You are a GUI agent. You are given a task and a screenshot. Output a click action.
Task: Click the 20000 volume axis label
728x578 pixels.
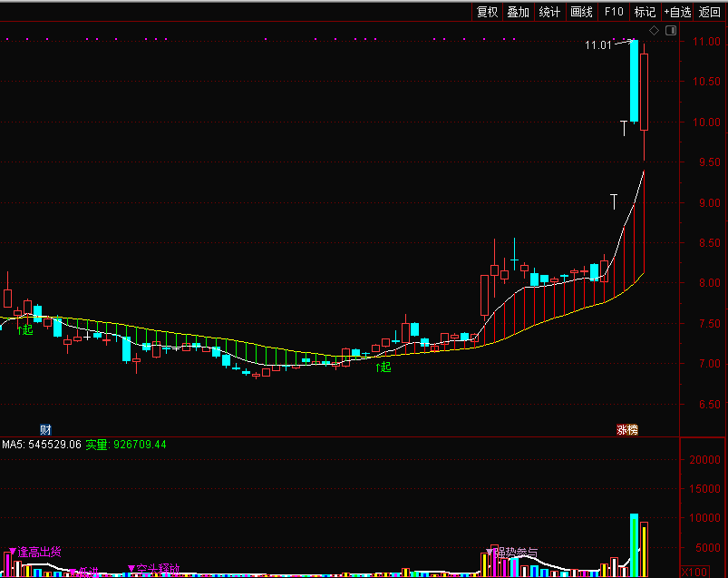click(x=704, y=459)
